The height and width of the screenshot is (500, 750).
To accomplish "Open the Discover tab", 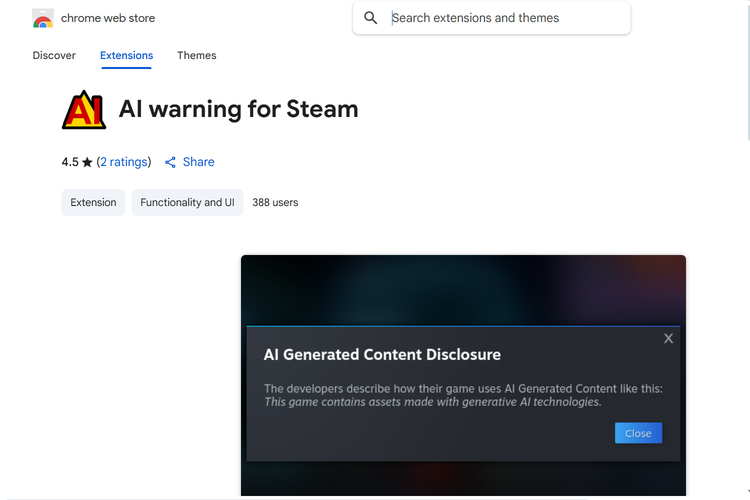I will coord(54,55).
